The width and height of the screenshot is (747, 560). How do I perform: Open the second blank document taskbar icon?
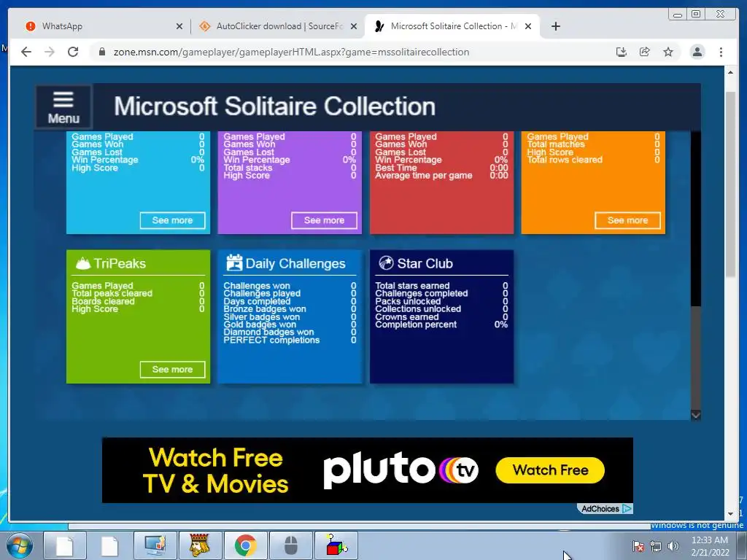(x=109, y=545)
